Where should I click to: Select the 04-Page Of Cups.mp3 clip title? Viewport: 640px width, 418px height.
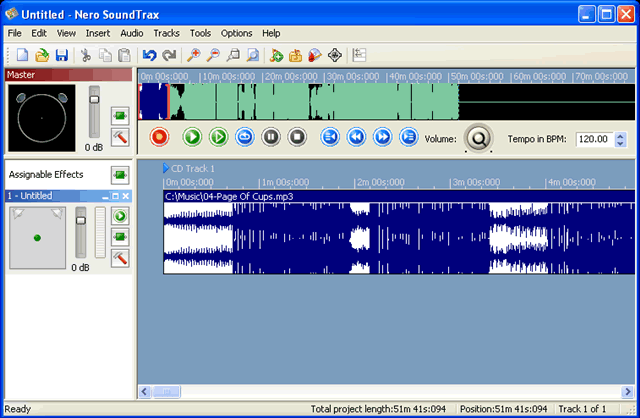point(229,196)
